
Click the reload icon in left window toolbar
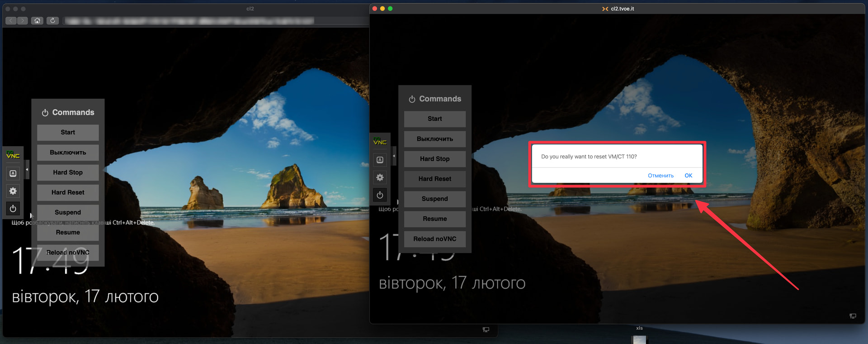tap(52, 20)
